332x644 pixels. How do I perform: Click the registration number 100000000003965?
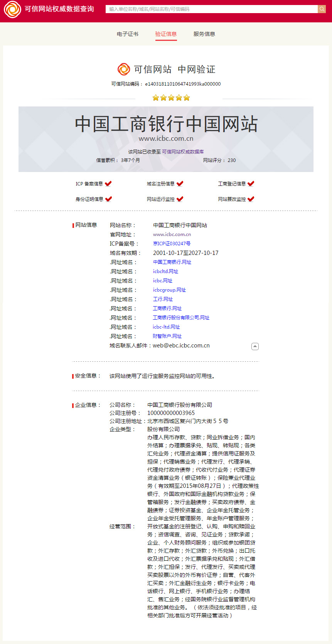click(171, 413)
